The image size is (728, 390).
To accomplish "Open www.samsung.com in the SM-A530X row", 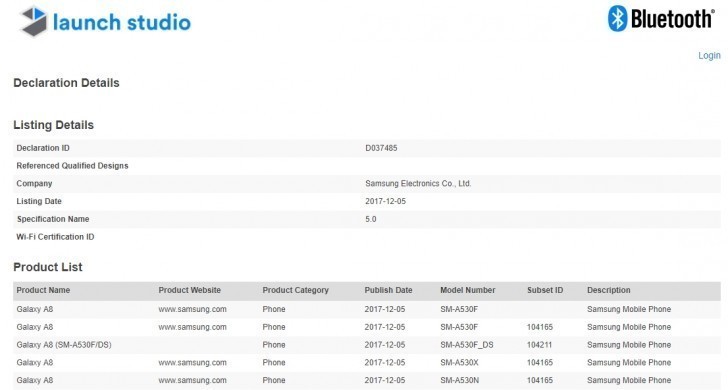I will 192,363.
